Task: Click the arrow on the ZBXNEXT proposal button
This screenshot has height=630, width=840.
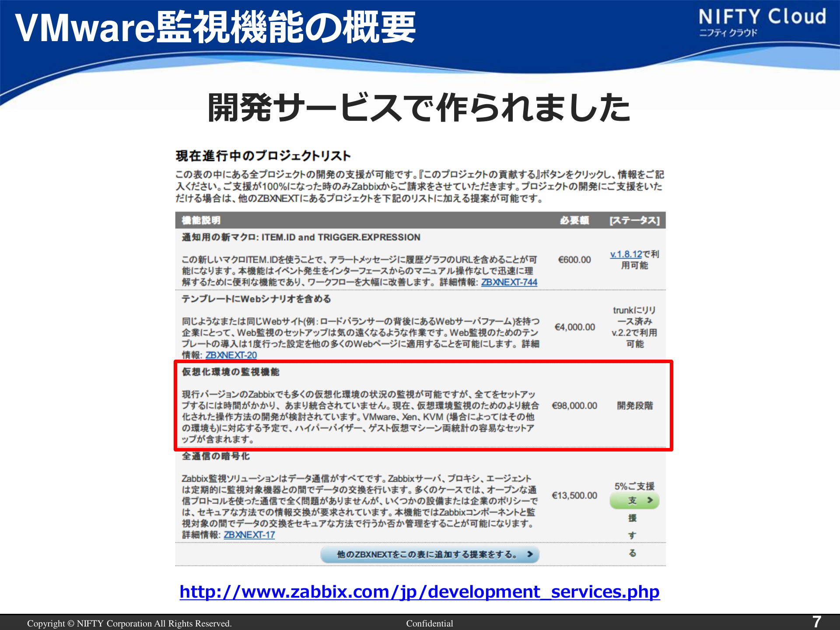Action: (530, 554)
